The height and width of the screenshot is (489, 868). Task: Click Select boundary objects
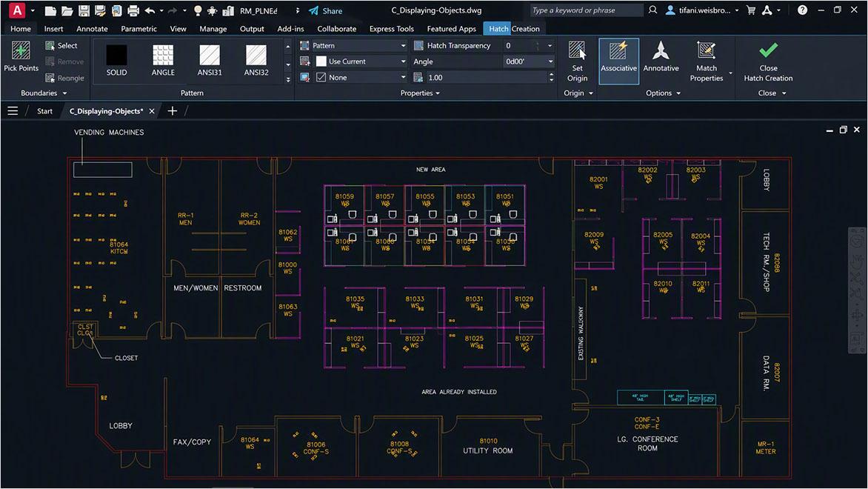61,45
